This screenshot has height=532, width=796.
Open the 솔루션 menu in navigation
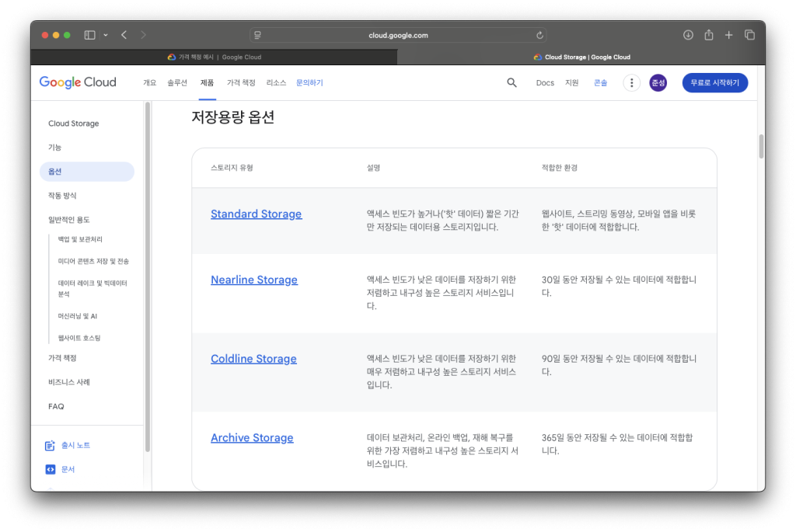pos(177,83)
